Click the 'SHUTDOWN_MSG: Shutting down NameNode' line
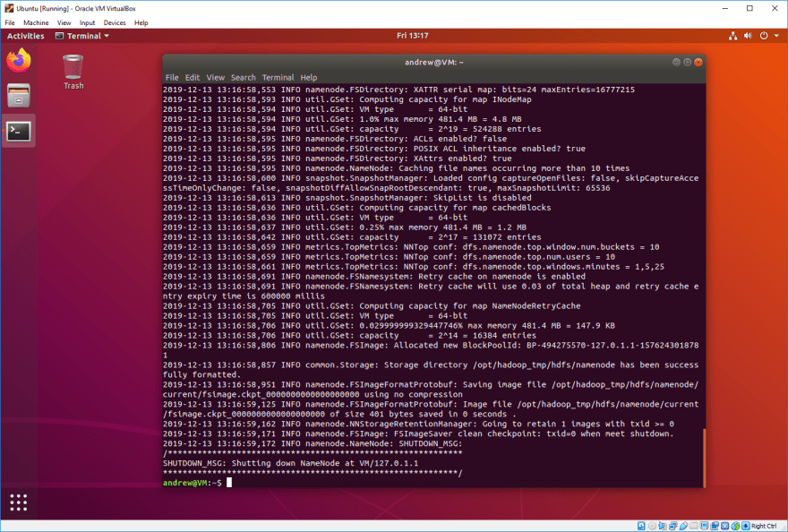Screen dimensions: 788x532 [x=290, y=463]
